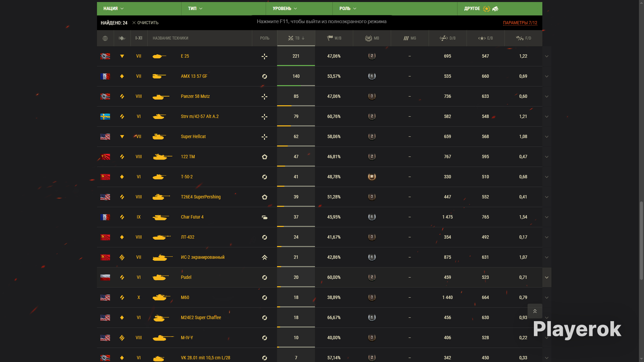
Task: Click the role icon for Super Hellcat
Action: (264, 137)
